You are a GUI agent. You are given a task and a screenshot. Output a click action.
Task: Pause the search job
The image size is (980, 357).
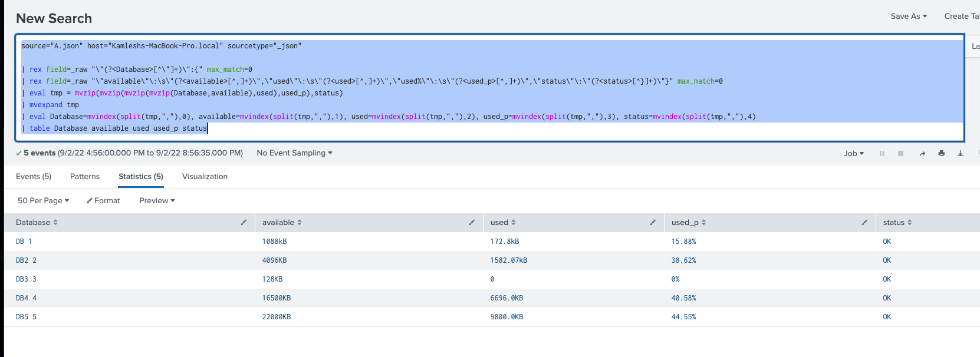[882, 154]
